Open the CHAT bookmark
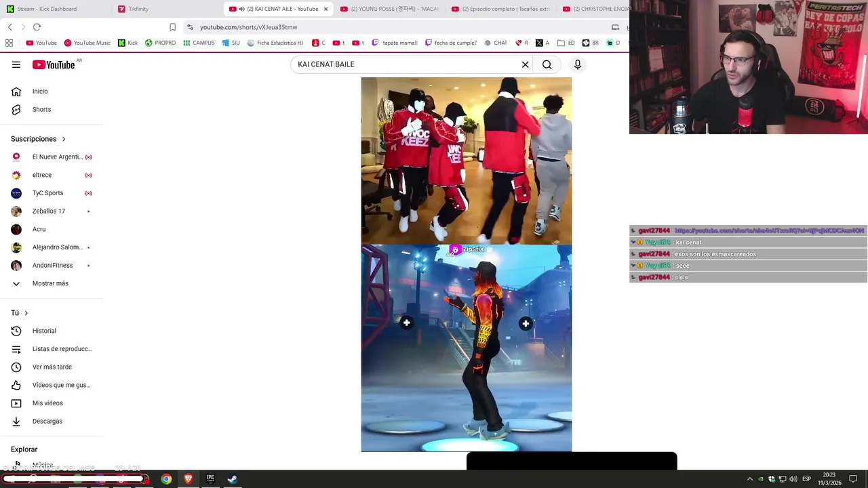The height and width of the screenshot is (488, 868). coord(496,43)
